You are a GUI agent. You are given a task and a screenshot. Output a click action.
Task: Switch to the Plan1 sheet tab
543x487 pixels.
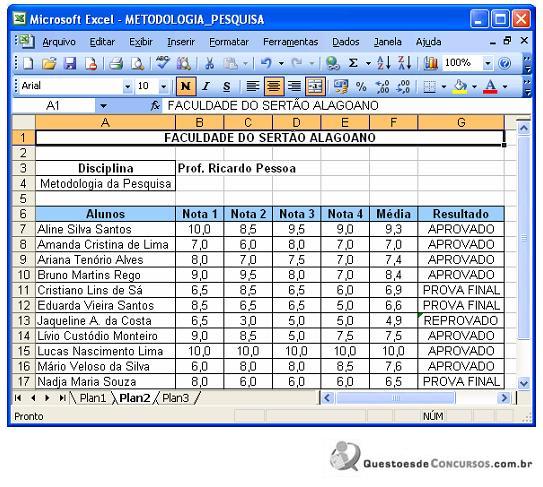tap(92, 398)
